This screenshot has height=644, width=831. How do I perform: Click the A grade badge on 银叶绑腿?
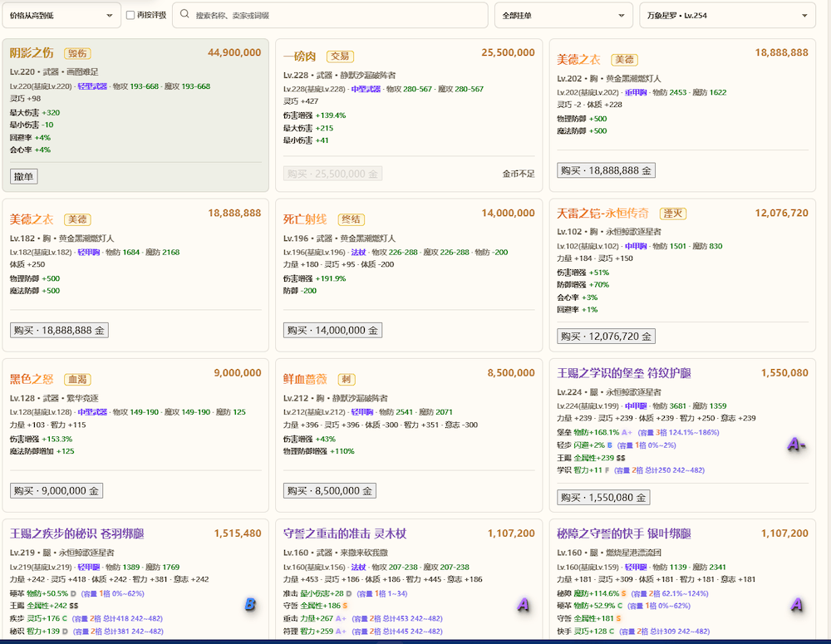797,604
